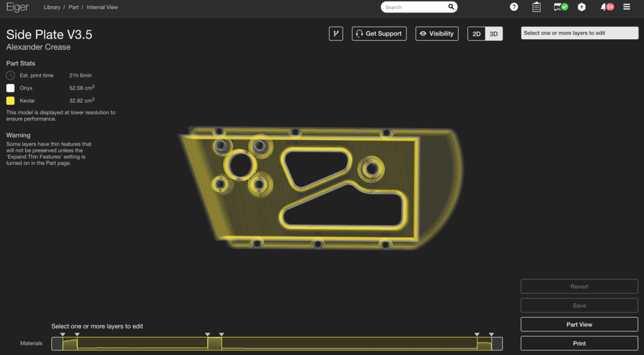
Task: Toggle the Visibility eye button
Action: tap(437, 33)
